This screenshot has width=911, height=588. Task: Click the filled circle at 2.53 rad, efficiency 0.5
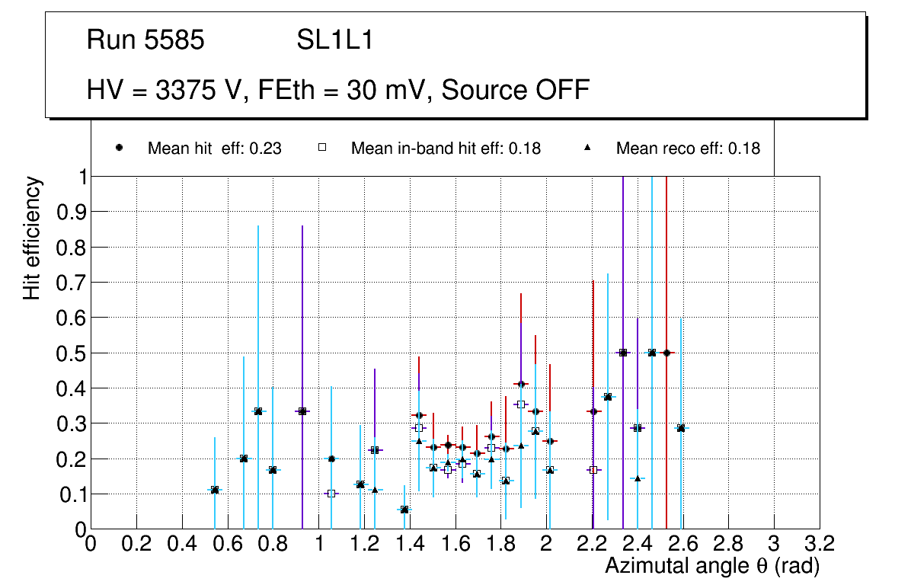[666, 353]
